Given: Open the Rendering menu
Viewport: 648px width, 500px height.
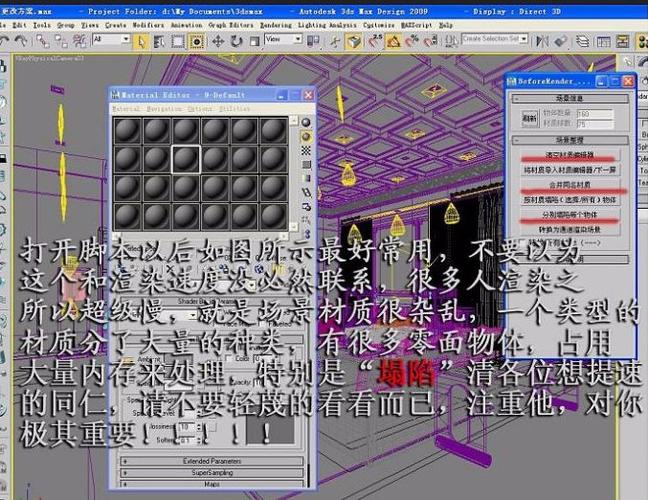Looking at the screenshot, I should pos(276,25).
